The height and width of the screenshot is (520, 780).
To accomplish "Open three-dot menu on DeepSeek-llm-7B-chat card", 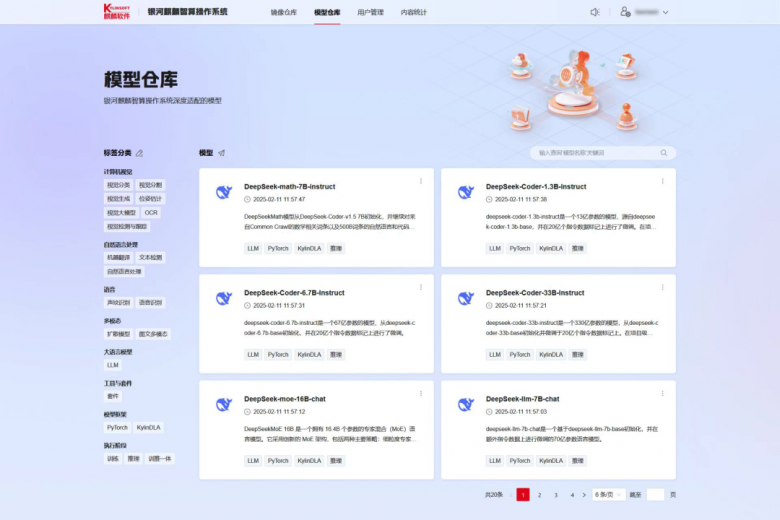I will pyautogui.click(x=663, y=394).
